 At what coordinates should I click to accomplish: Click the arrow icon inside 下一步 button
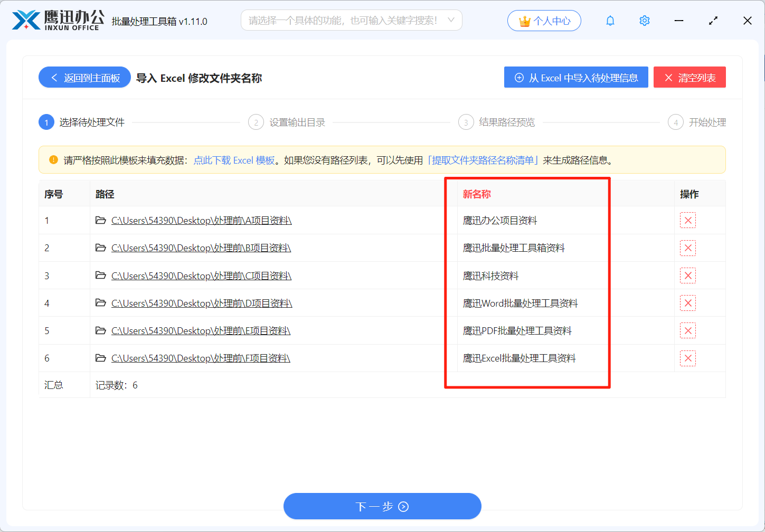point(403,506)
